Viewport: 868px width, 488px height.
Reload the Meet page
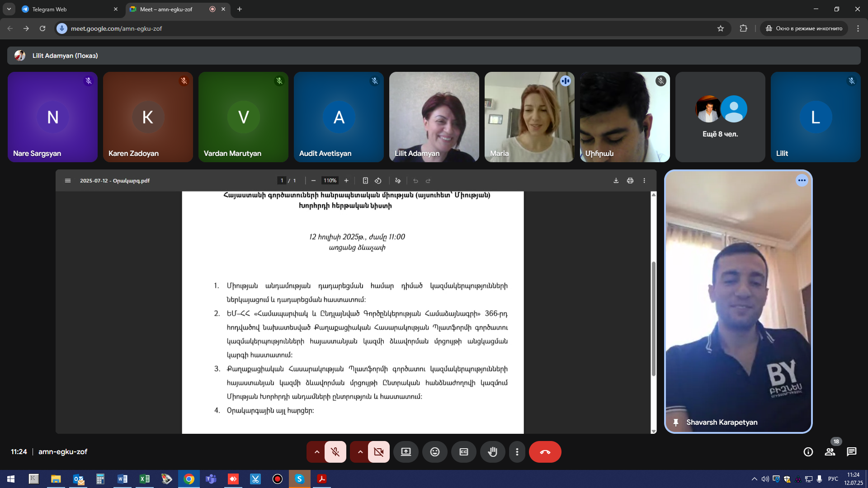[x=42, y=28]
